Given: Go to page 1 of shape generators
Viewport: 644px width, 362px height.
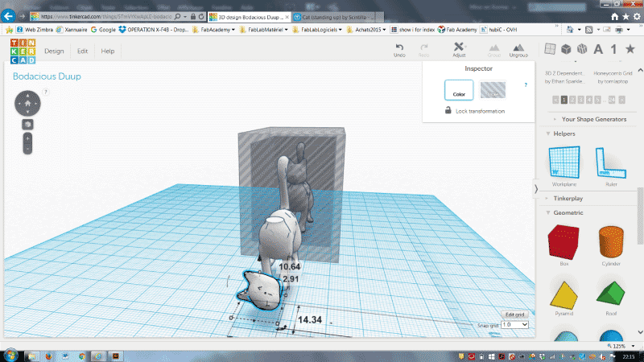Looking at the screenshot, I should (x=564, y=100).
